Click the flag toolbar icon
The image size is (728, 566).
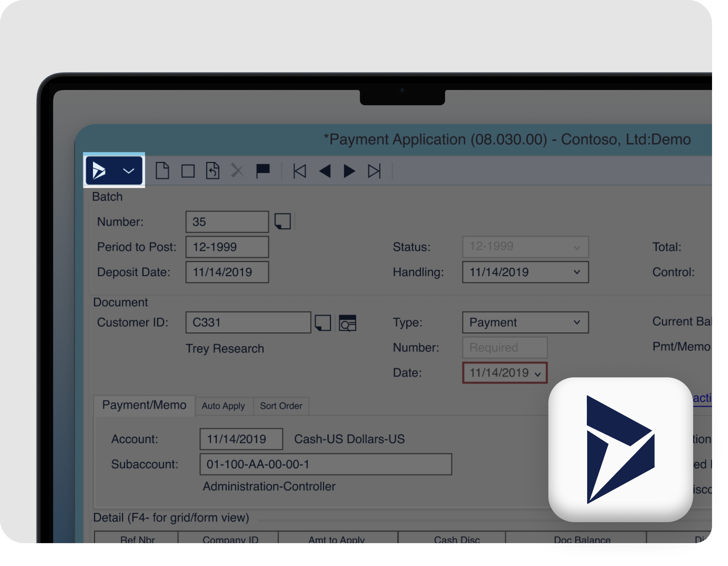263,171
